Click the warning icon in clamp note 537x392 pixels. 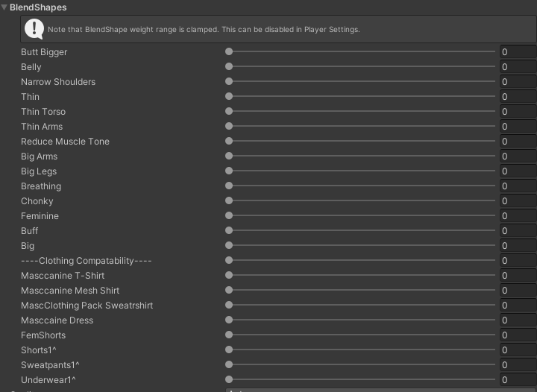[34, 29]
